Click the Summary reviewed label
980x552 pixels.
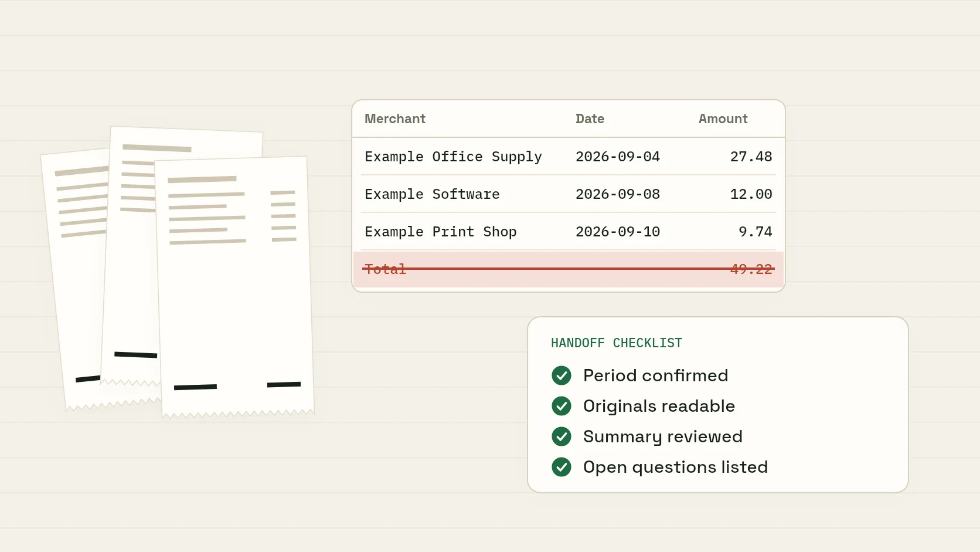click(663, 436)
